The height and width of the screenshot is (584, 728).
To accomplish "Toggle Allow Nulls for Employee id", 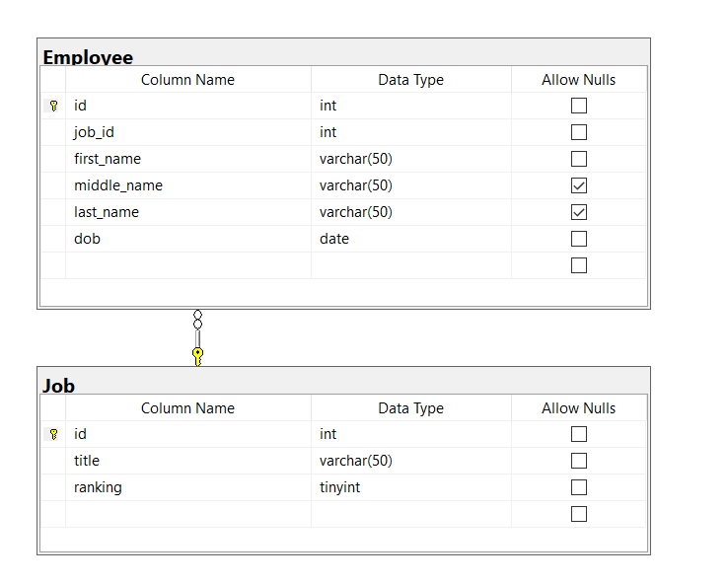I will 578,106.
